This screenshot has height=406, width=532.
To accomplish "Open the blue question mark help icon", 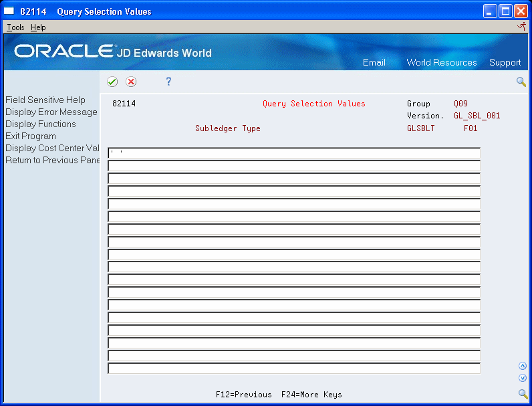I will coord(168,82).
